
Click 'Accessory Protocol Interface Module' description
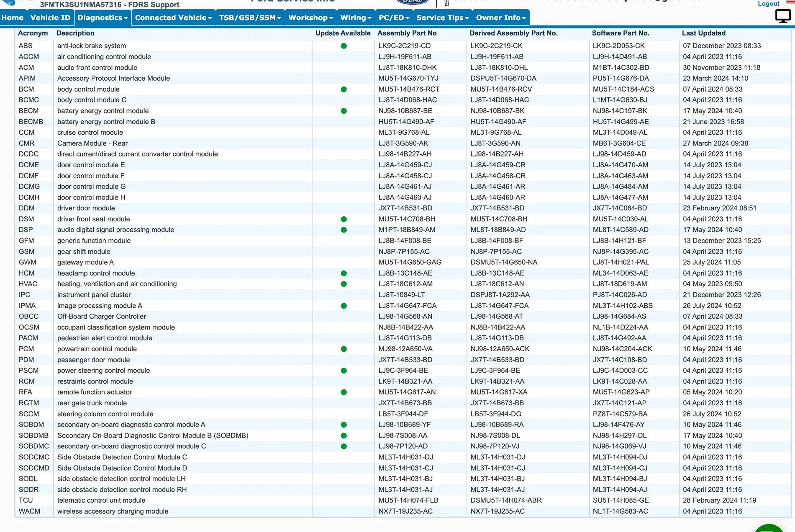[113, 78]
